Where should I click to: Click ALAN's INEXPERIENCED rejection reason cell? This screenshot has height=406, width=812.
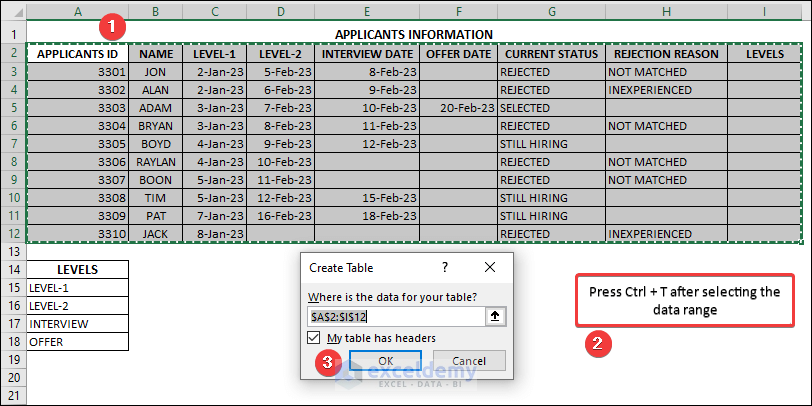pos(666,90)
